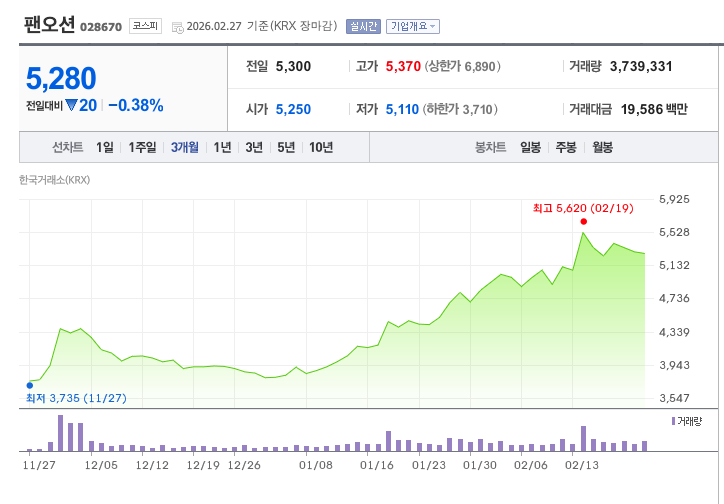Select the 5년 line chart tab
Image resolution: width=724 pixels, height=504 pixels.
286,147
